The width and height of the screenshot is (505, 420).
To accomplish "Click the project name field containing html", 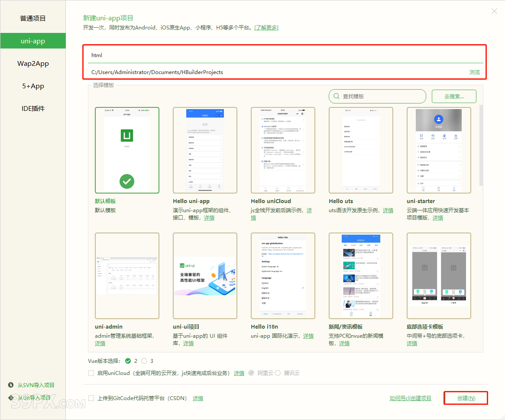I will [285, 55].
